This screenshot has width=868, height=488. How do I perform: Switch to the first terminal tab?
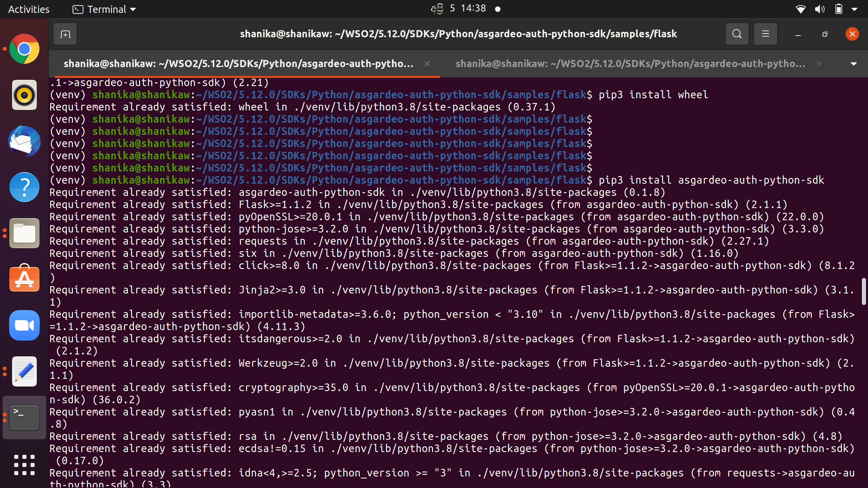pyautogui.click(x=238, y=64)
